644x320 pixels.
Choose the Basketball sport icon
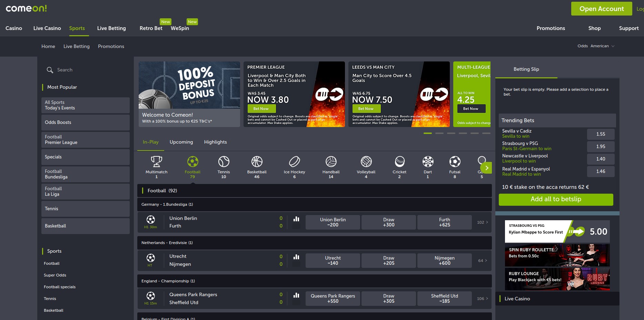[257, 162]
